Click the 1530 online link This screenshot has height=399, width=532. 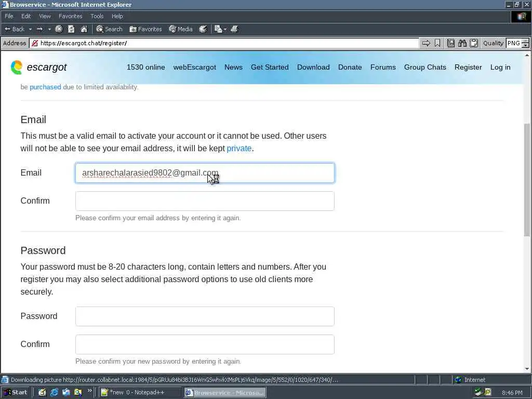click(x=145, y=67)
